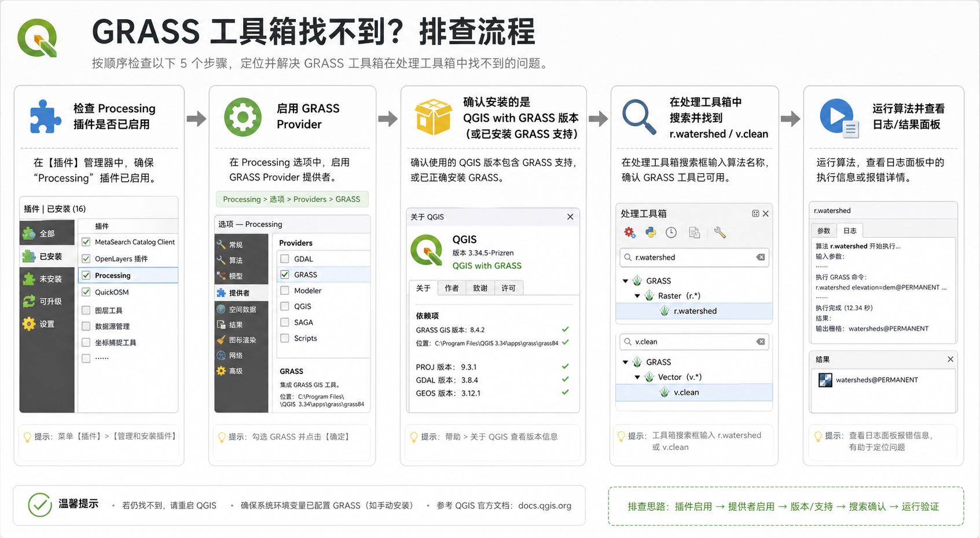Select 空间数据 in options sidebar
Screen dimensions: 980x538
241,309
